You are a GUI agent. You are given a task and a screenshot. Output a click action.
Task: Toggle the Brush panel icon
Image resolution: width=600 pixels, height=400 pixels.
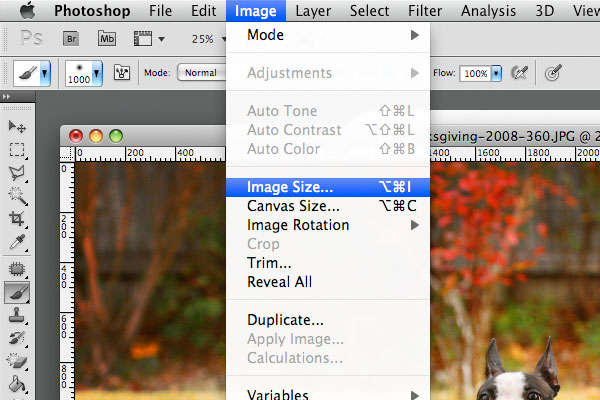(122, 72)
